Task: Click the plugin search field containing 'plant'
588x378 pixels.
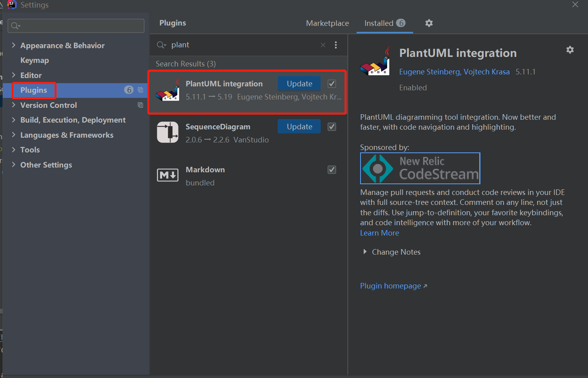Action: pyautogui.click(x=243, y=45)
